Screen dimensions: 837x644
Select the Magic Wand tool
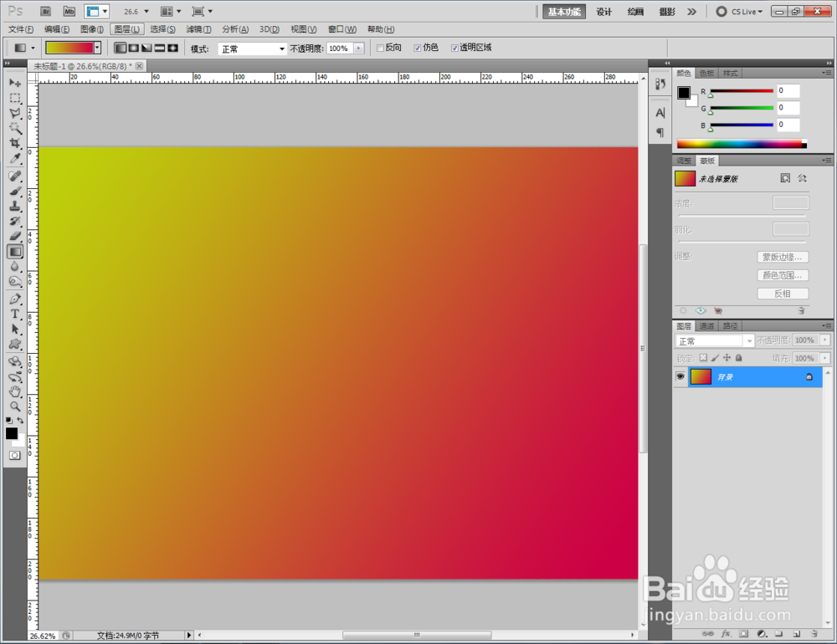(x=15, y=128)
